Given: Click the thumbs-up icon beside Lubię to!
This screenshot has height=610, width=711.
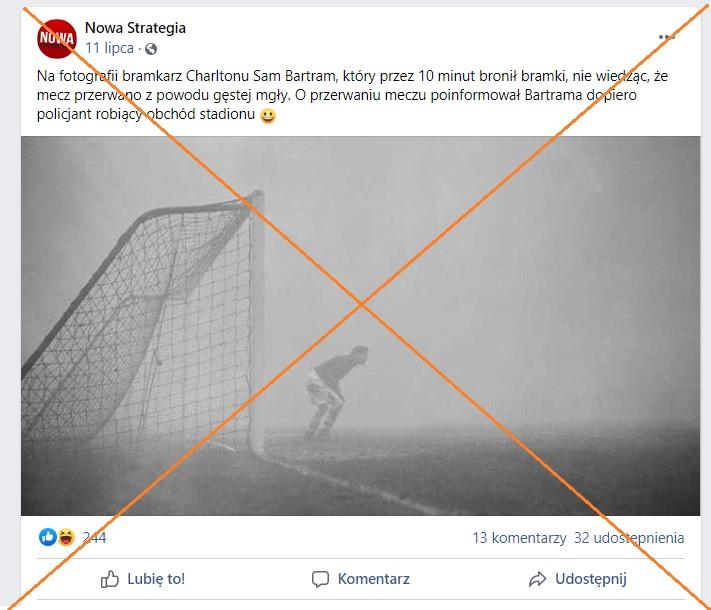Looking at the screenshot, I should click(x=110, y=579).
